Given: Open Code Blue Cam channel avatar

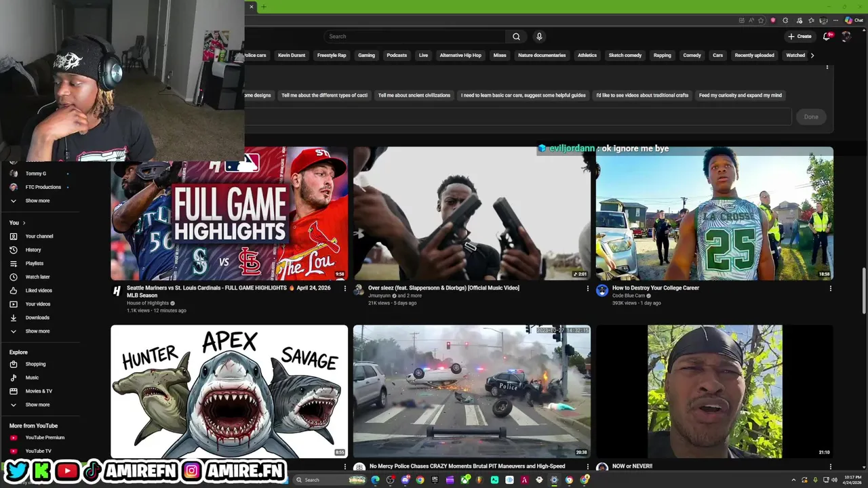Looking at the screenshot, I should click(602, 291).
